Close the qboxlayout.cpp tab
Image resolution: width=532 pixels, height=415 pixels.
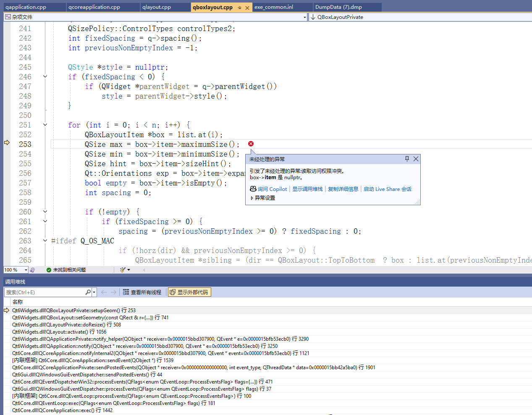point(247,8)
